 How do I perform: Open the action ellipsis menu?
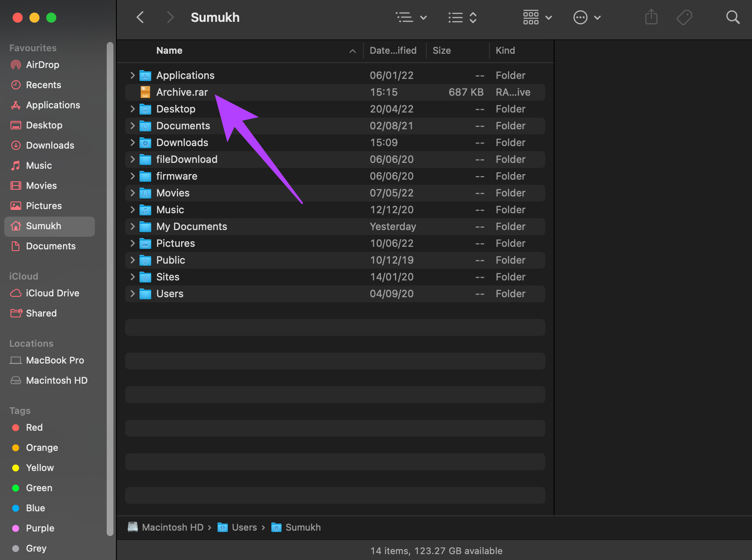(587, 18)
